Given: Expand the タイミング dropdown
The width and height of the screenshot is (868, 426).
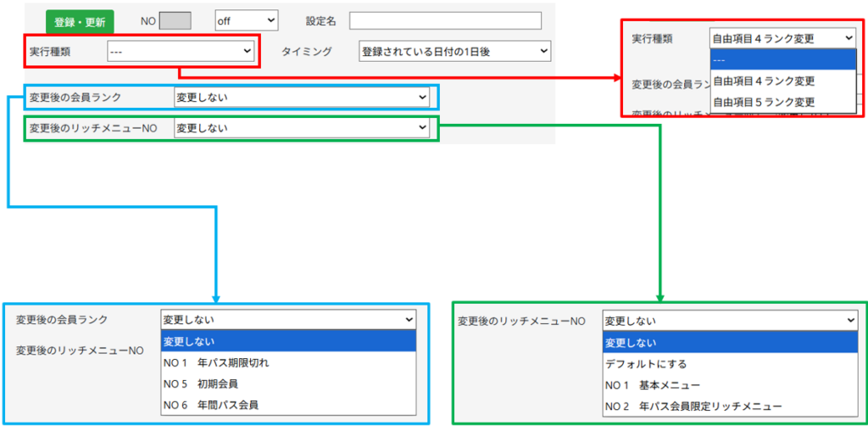Looking at the screenshot, I should tap(453, 52).
